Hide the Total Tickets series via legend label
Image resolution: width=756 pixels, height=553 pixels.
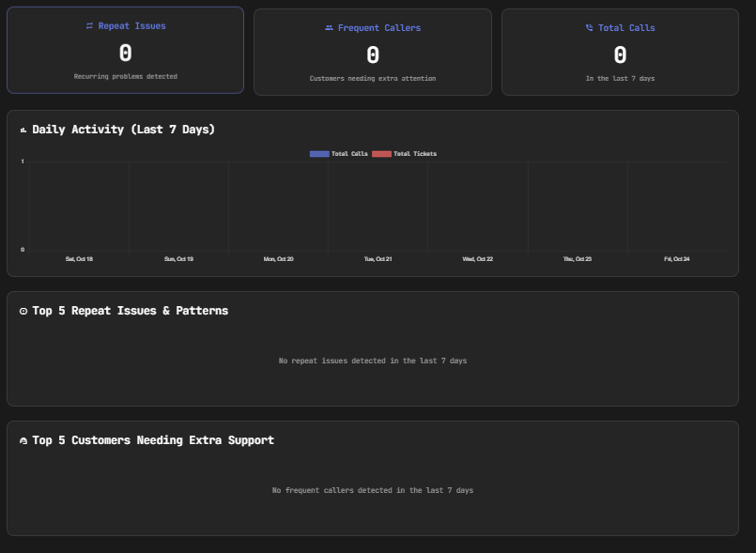coord(414,153)
